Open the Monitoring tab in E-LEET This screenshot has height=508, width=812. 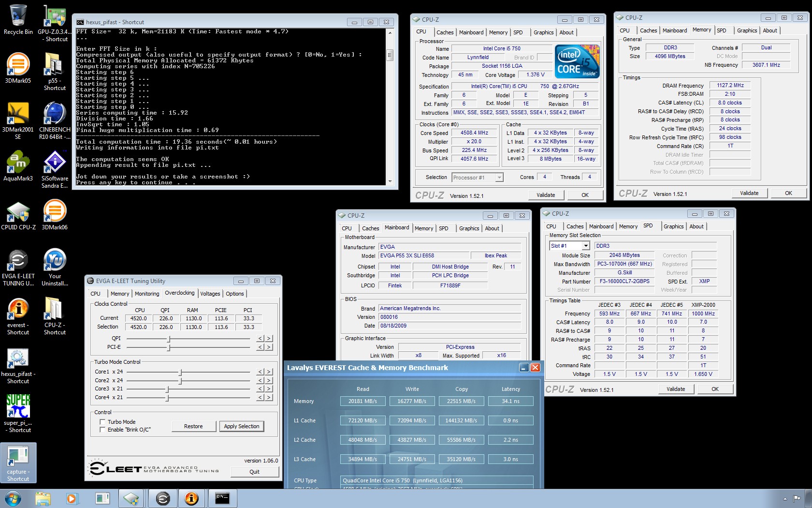147,294
